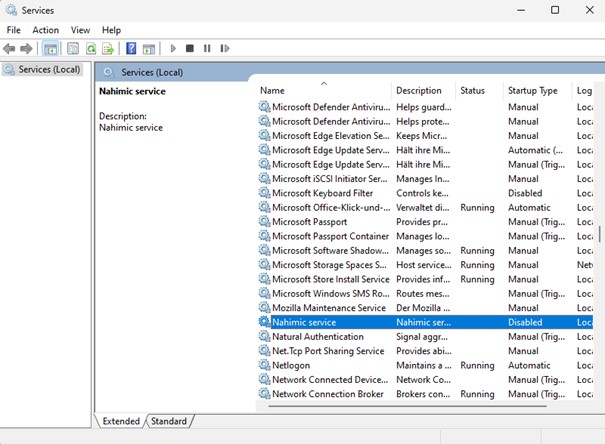
Task: Click the Back arrow in toolbar
Action: click(x=10, y=48)
